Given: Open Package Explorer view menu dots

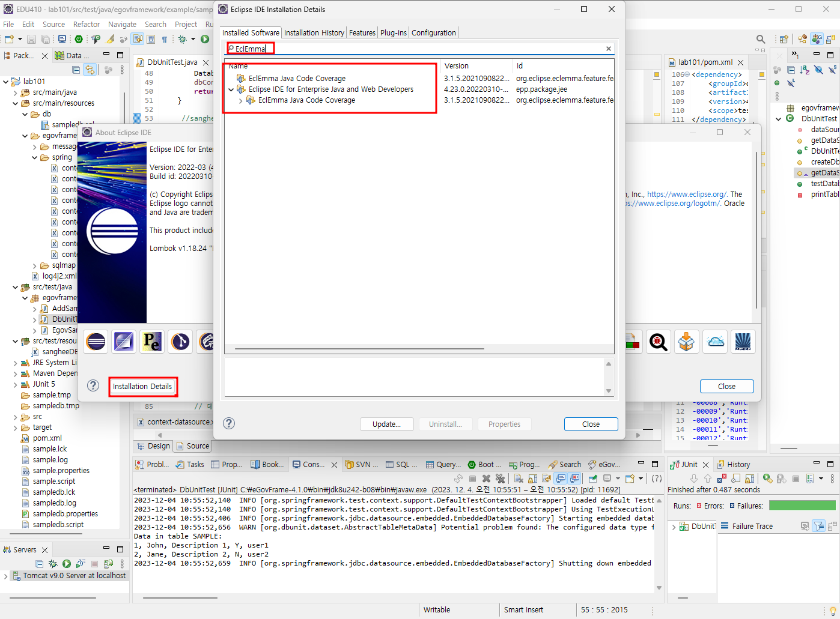Looking at the screenshot, I should pos(122,70).
